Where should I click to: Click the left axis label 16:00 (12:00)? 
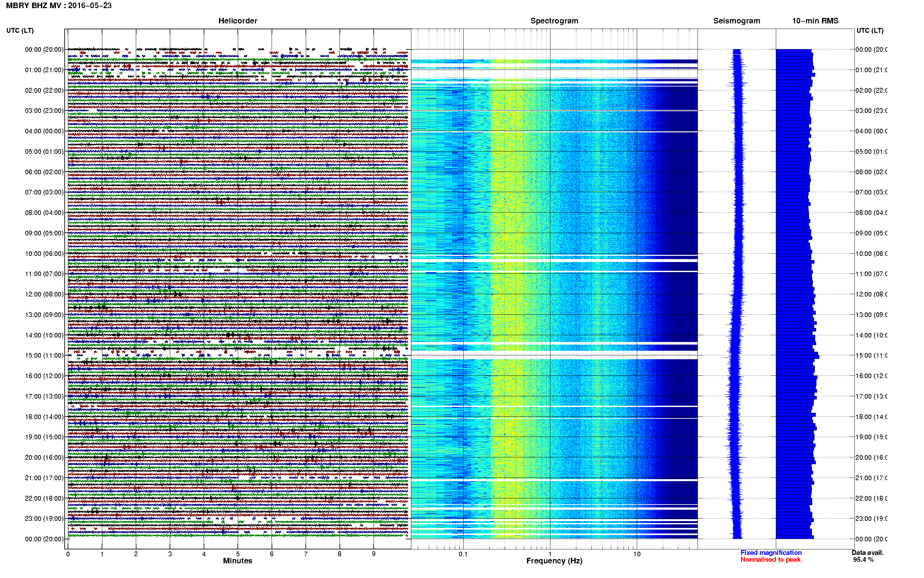(x=44, y=376)
